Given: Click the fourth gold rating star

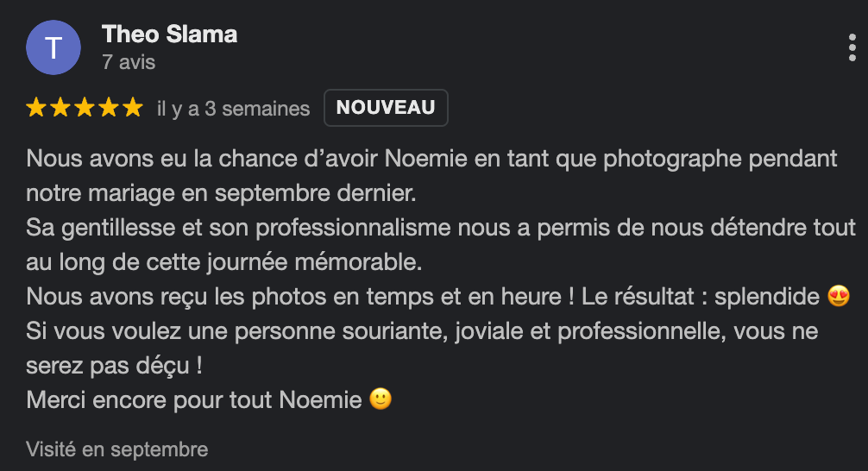Looking at the screenshot, I should [x=109, y=108].
